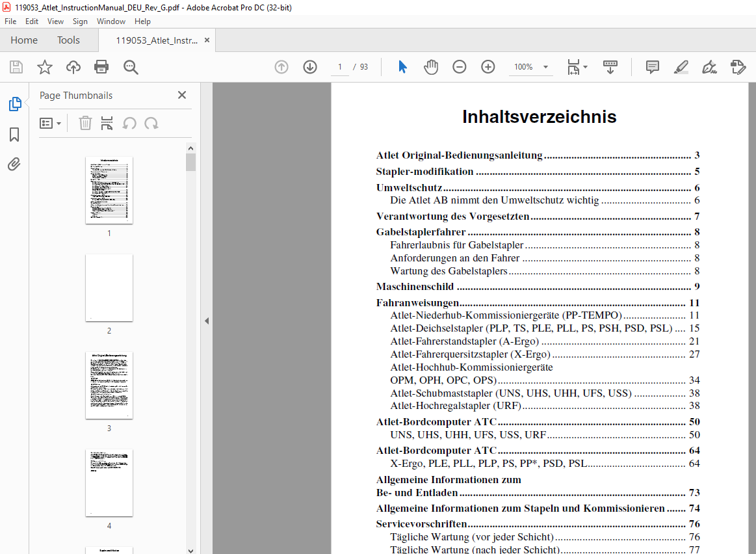Click the Umweltschutz contents entry
The width and height of the screenshot is (756, 554).
coord(538,187)
